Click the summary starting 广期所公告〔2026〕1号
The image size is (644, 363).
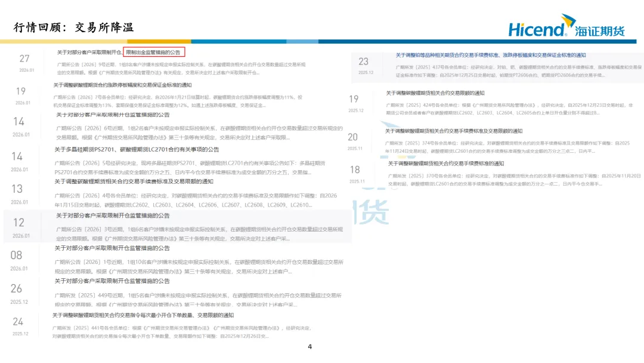[199, 267]
